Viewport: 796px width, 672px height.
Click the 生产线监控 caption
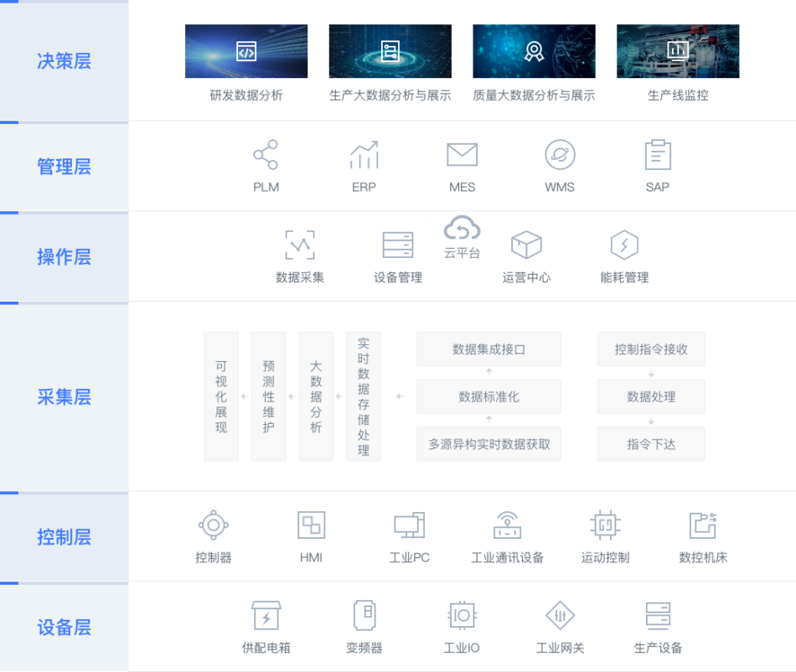pos(678,96)
